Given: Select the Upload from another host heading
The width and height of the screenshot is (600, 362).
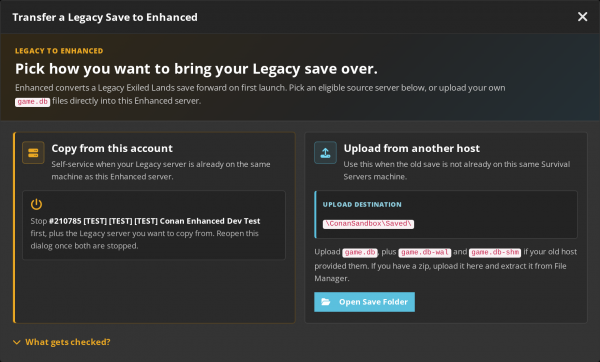Looking at the screenshot, I should 411,148.
